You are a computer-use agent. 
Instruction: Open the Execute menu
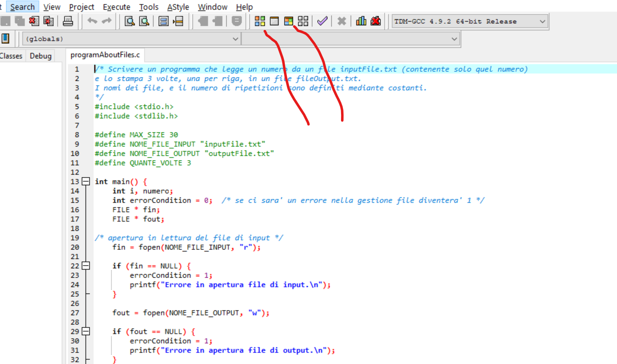pos(116,7)
